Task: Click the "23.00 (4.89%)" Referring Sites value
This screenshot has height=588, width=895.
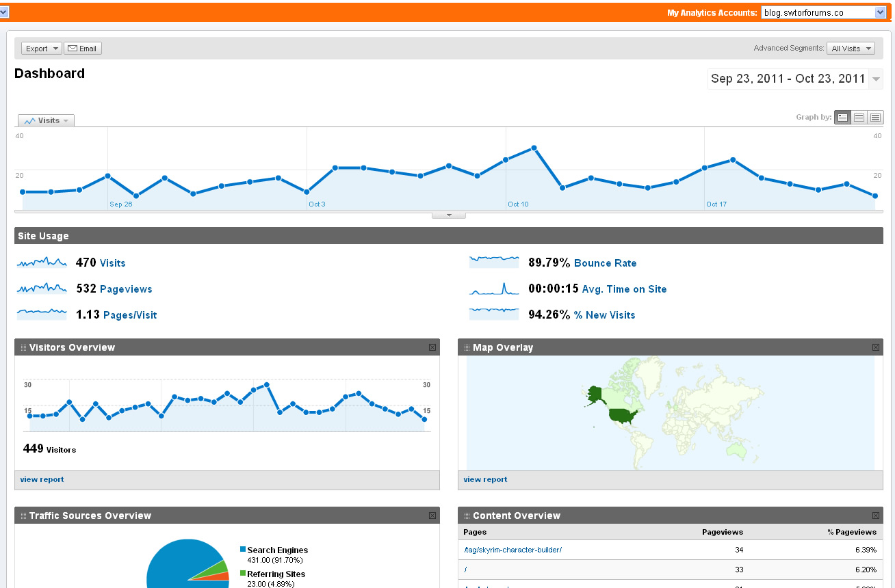Action: pos(271,584)
